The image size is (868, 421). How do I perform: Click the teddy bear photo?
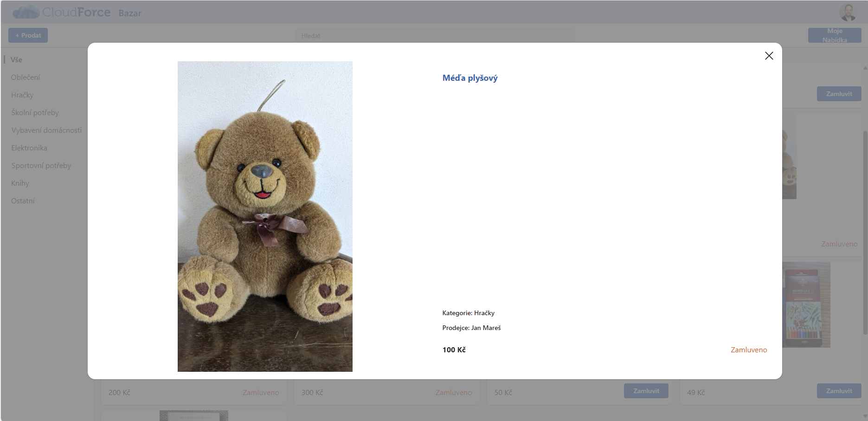click(265, 216)
